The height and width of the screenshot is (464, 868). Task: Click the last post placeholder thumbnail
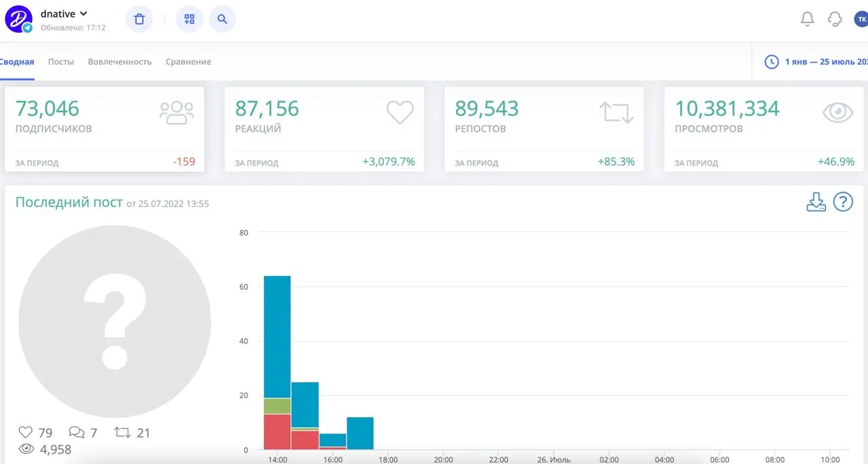[115, 322]
